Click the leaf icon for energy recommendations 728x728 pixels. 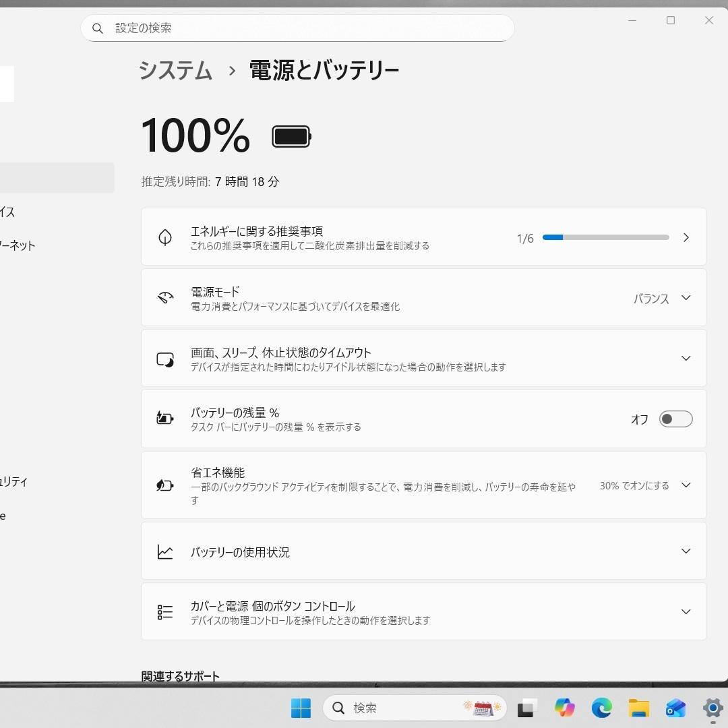coord(165,237)
